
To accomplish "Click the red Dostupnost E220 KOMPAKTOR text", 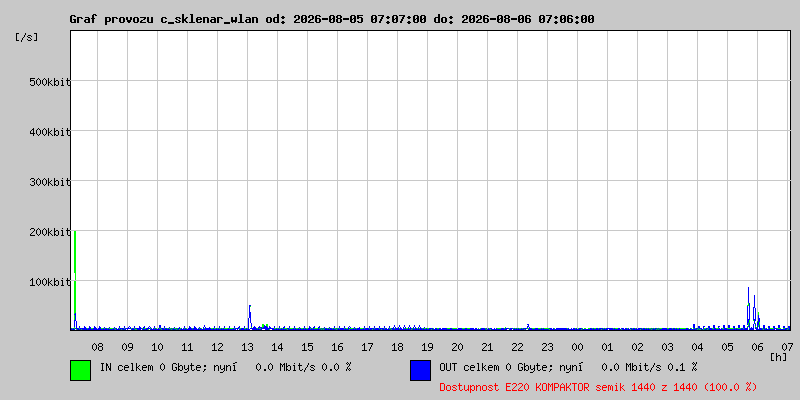I will click(598, 387).
